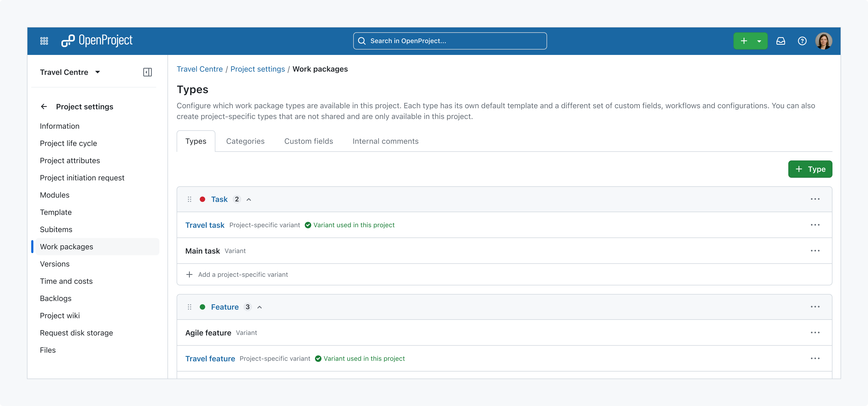Open Backlogs in the sidebar
Image resolution: width=868 pixels, height=406 pixels.
click(56, 299)
